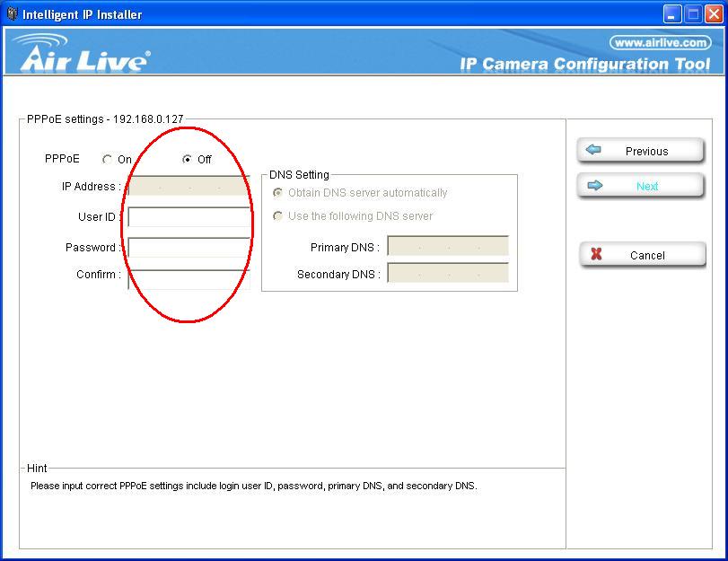Screen dimensions: 728x561
Task: Go back using the Previous button label
Action: point(646,152)
